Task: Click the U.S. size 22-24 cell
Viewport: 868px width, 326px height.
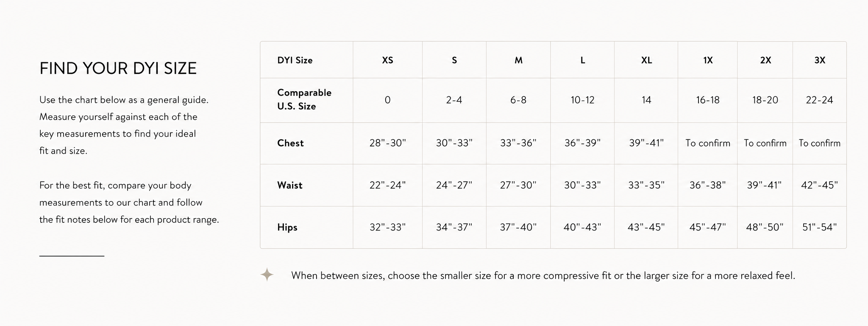Action: [x=820, y=100]
